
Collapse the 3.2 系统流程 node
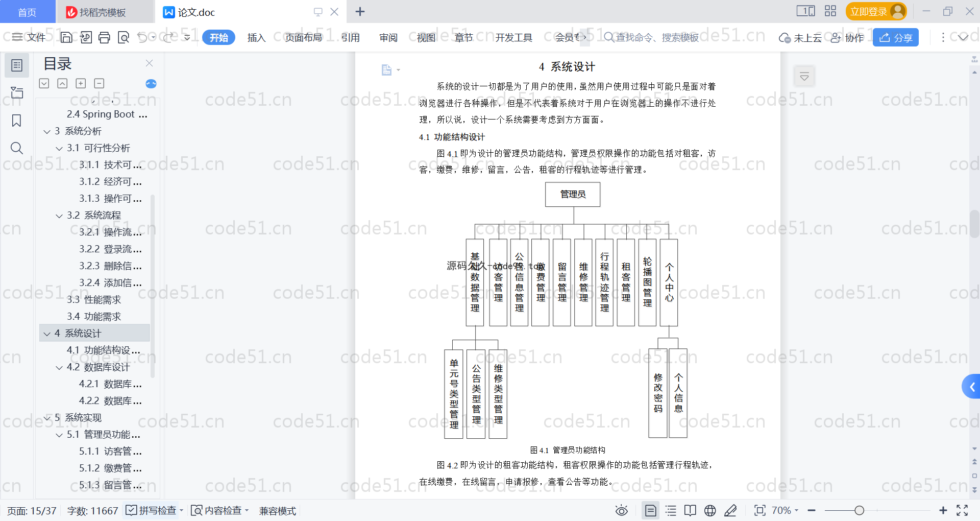[59, 216]
